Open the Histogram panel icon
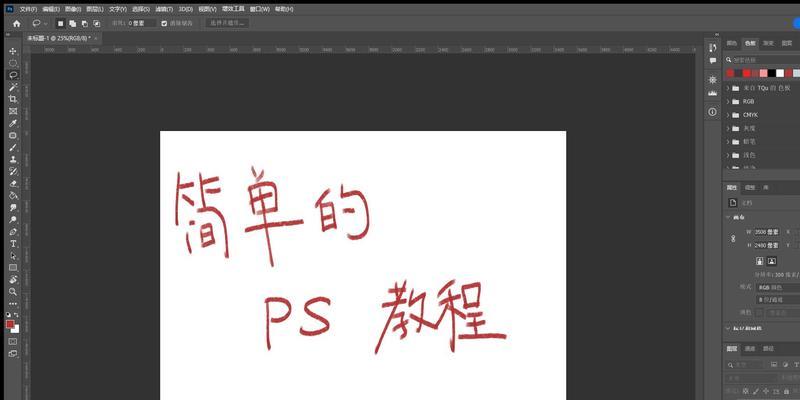Image resolution: width=800 pixels, height=400 pixels. [x=713, y=93]
